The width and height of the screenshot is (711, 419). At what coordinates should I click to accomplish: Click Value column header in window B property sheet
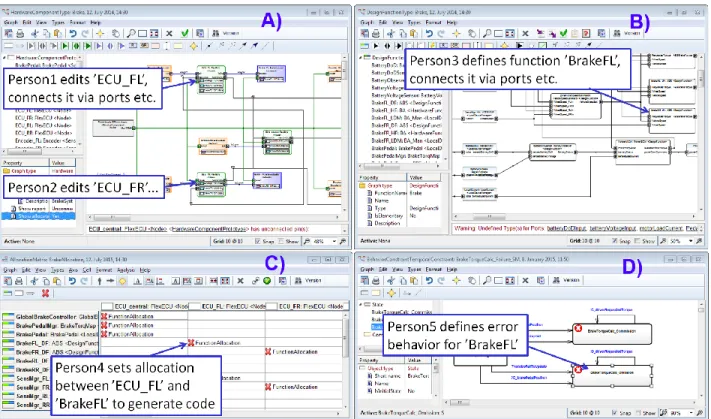(x=425, y=177)
